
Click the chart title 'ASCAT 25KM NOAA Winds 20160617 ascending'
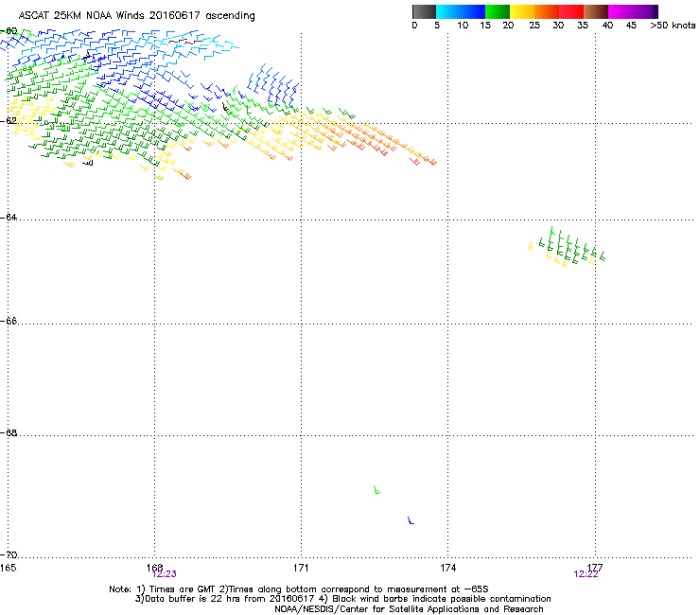pyautogui.click(x=136, y=16)
